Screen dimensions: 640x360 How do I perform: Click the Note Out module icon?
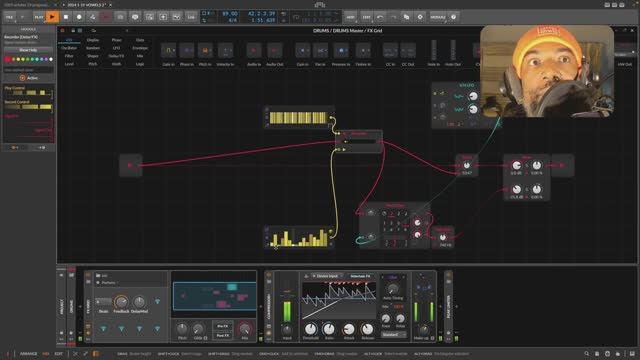453,51
